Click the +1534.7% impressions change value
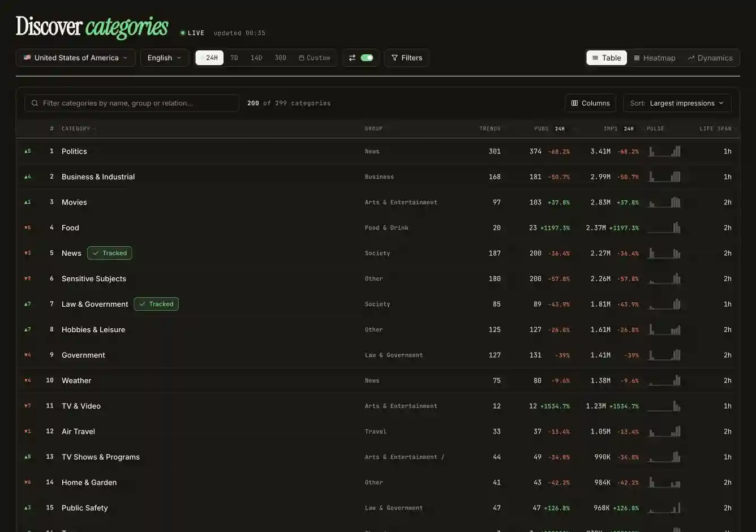This screenshot has height=532, width=756. (624, 406)
